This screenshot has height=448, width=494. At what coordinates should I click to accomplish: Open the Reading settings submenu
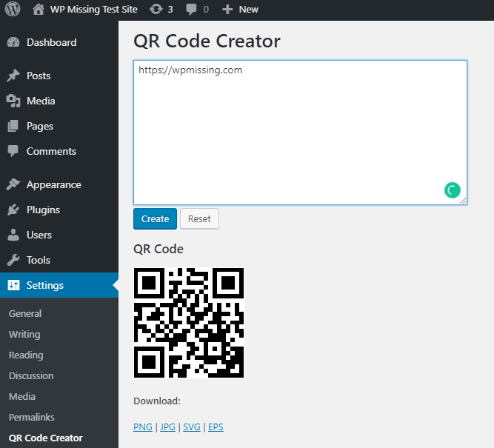pos(26,355)
